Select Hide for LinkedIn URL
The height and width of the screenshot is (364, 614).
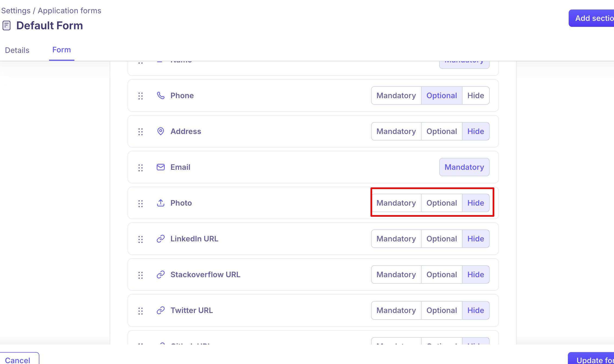tap(476, 239)
